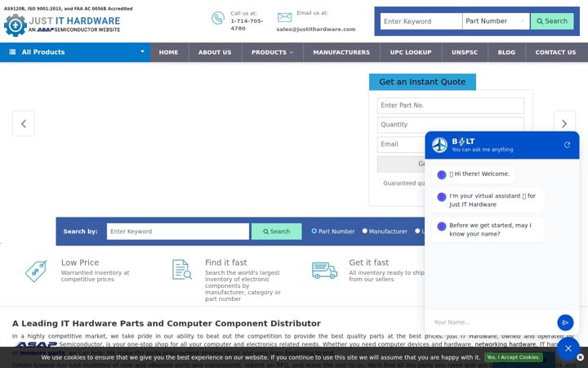
Task: Accept cookies with the green button
Action: coord(514,357)
